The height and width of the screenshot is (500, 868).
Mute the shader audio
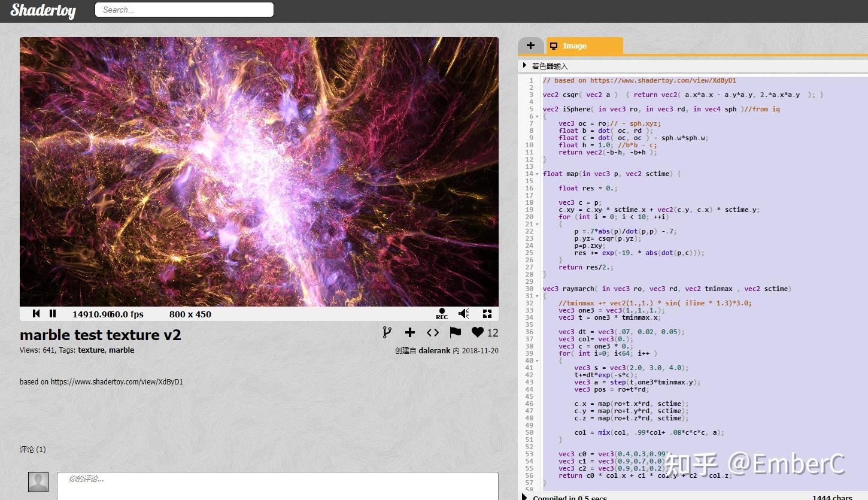[463, 313]
